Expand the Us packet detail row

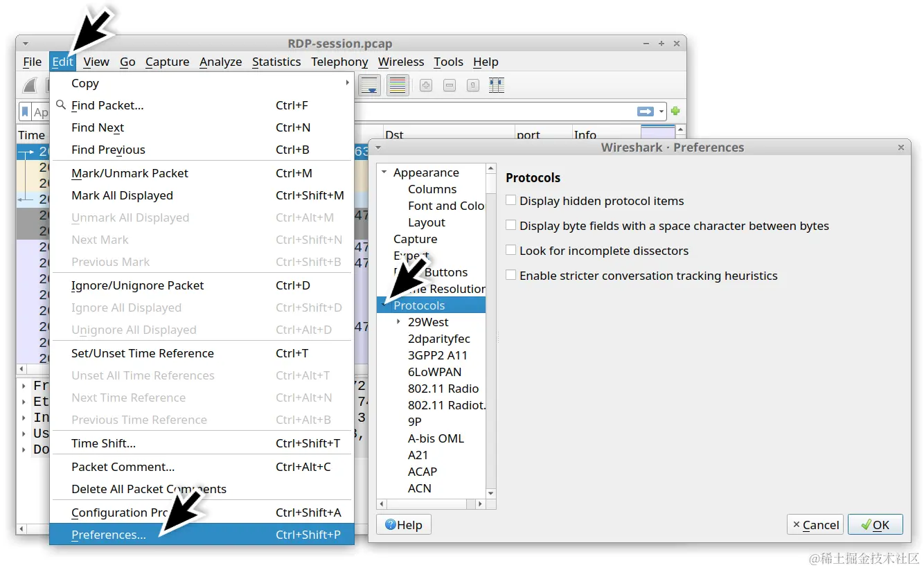(x=24, y=434)
